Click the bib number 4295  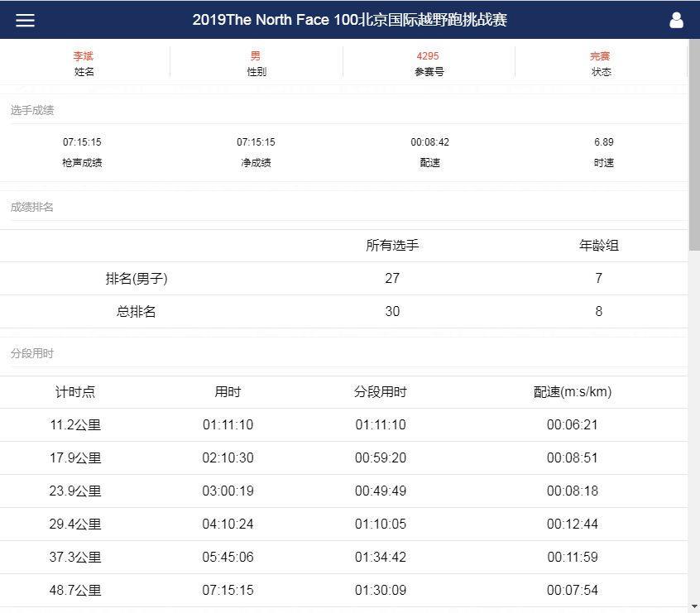tap(429, 56)
